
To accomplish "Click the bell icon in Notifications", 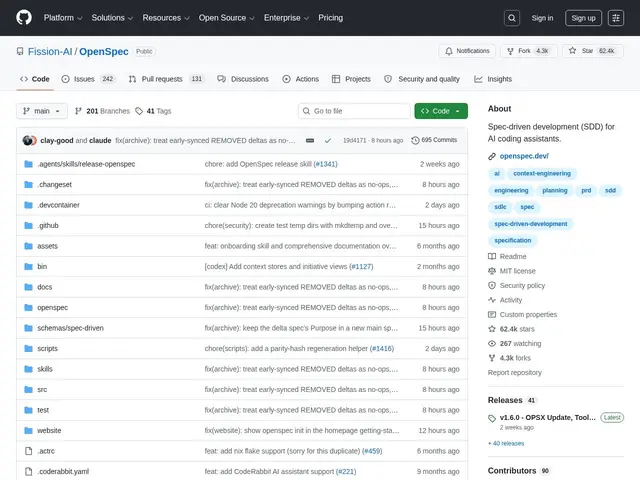I will (x=449, y=51).
